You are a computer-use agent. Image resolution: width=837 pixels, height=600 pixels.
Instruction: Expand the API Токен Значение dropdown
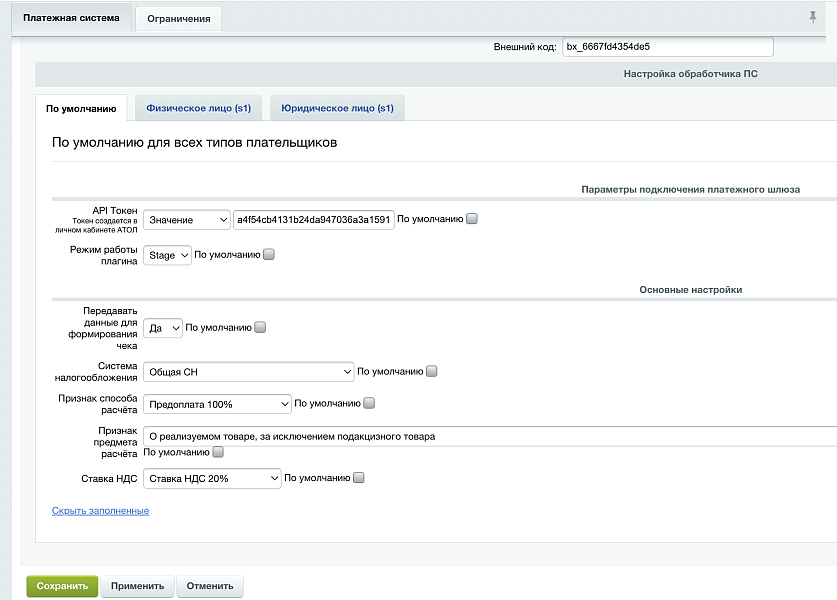pyautogui.click(x=187, y=219)
